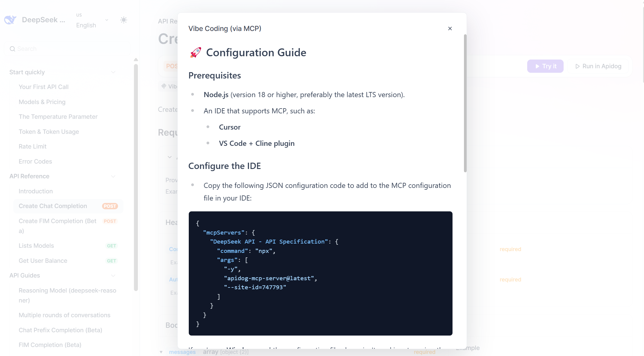Image resolution: width=644 pixels, height=356 pixels.
Task: Click the messages parameter name
Action: coord(182,352)
